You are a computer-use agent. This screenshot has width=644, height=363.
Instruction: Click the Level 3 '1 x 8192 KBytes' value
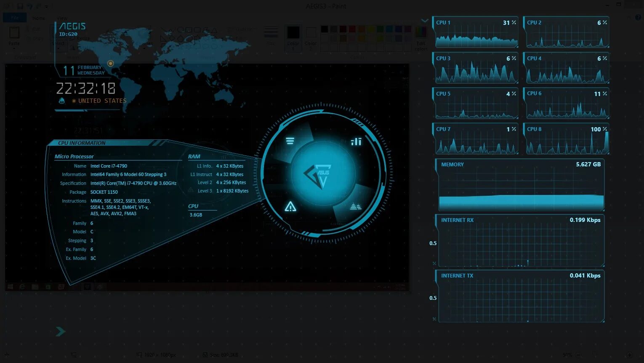[x=232, y=191]
